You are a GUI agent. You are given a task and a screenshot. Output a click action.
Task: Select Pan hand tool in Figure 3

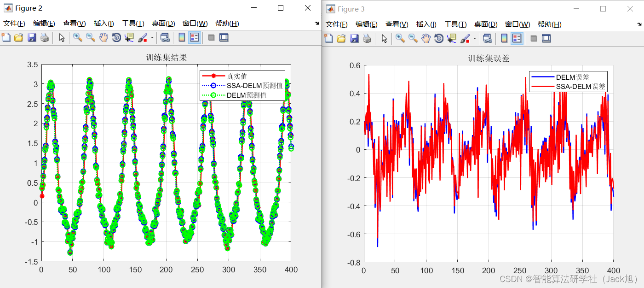pyautogui.click(x=426, y=38)
